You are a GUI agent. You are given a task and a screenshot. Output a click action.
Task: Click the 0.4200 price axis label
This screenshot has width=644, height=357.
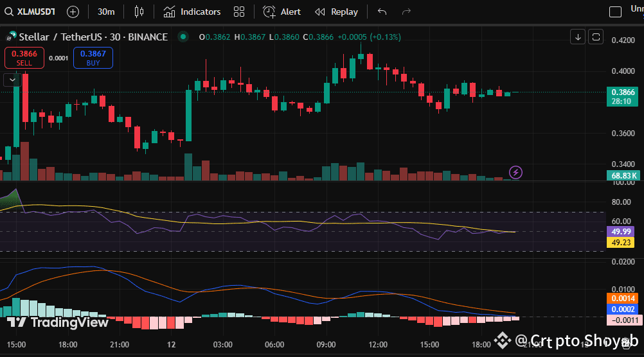click(623, 40)
